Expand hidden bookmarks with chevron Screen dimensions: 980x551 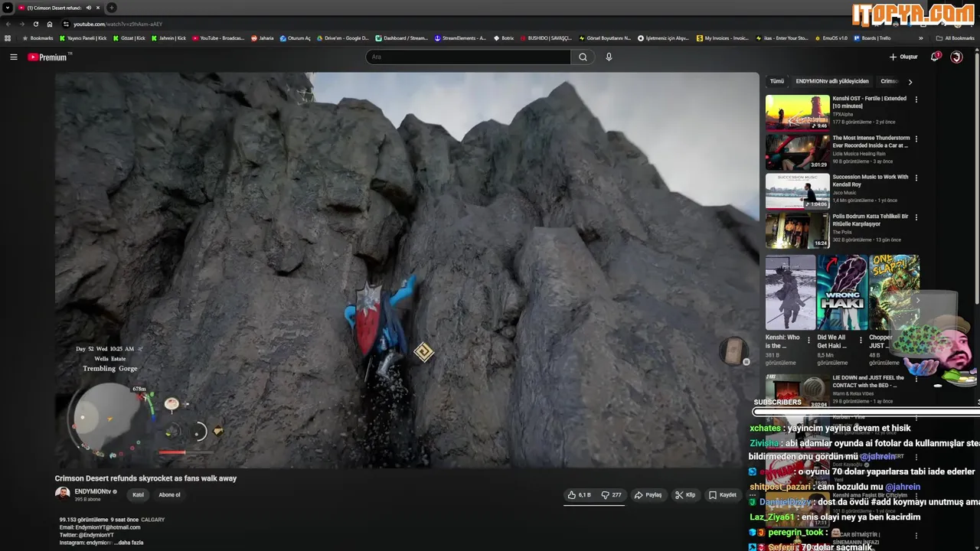920,37
